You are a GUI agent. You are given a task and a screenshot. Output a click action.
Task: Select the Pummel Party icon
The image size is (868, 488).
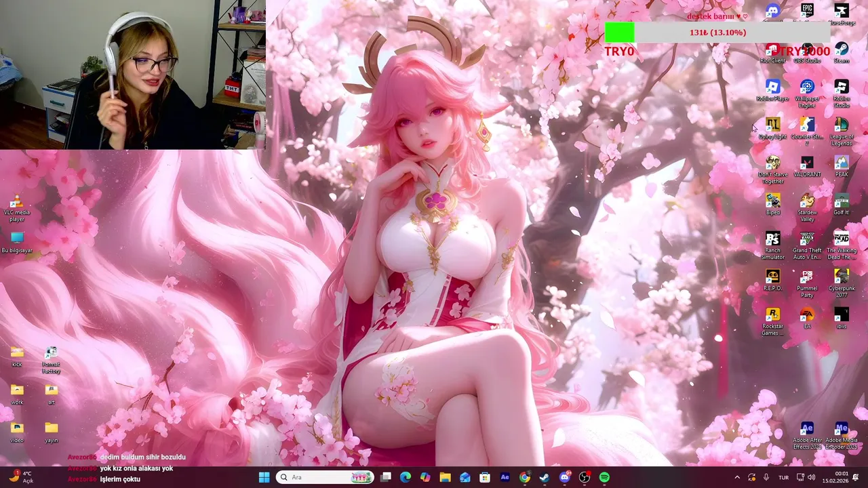point(807,283)
